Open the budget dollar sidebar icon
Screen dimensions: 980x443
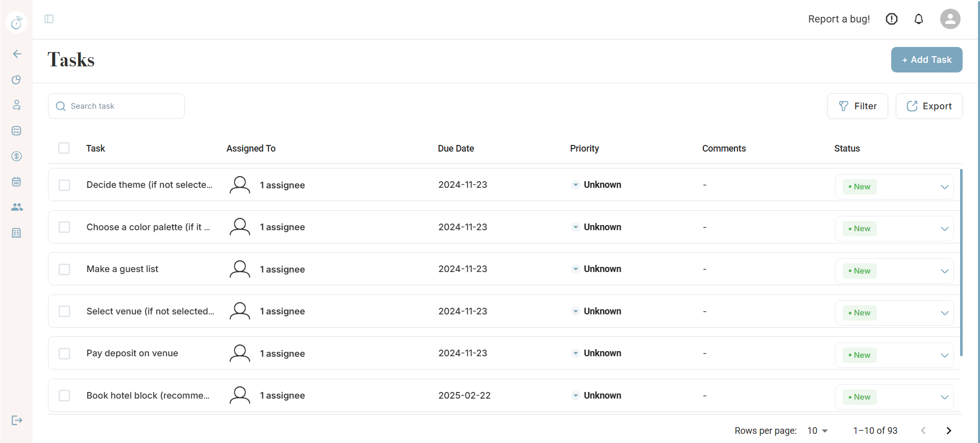tap(16, 156)
